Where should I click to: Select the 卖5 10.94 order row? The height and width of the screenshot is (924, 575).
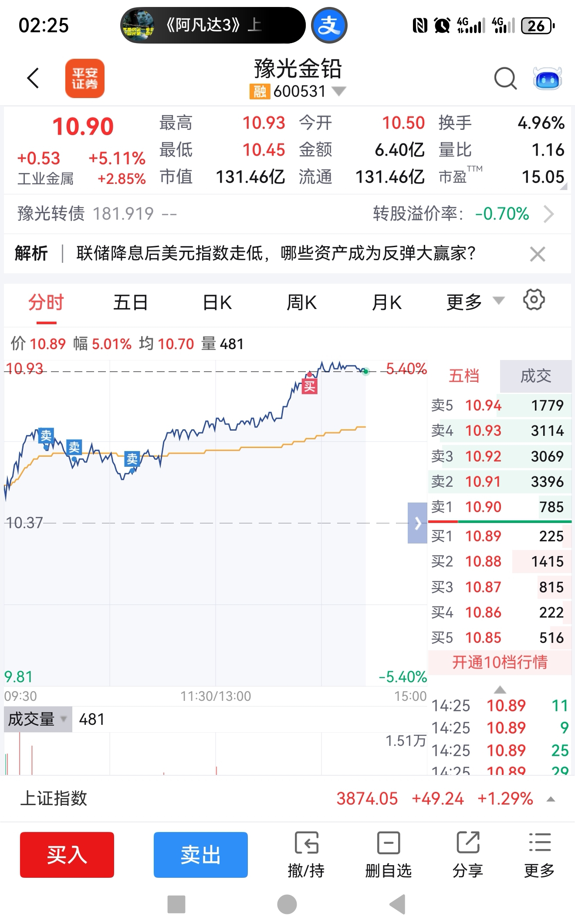coord(500,405)
